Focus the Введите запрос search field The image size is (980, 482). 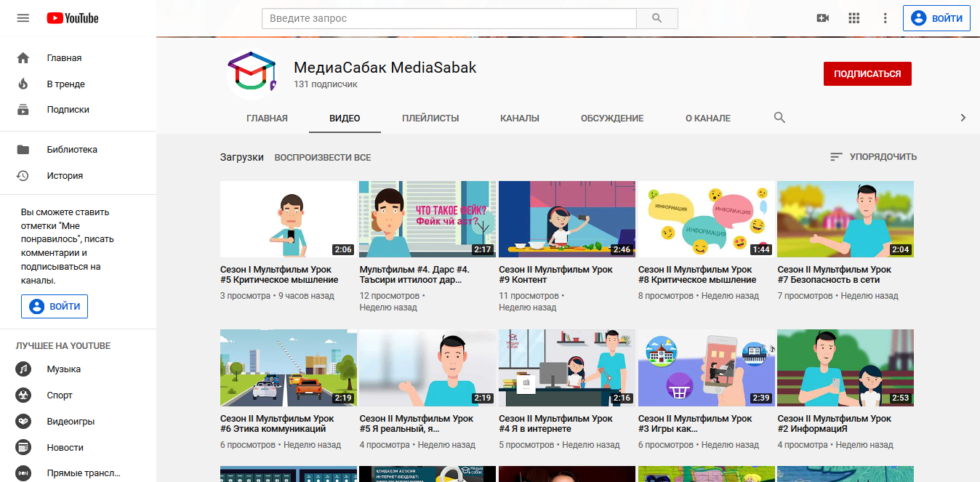(449, 18)
